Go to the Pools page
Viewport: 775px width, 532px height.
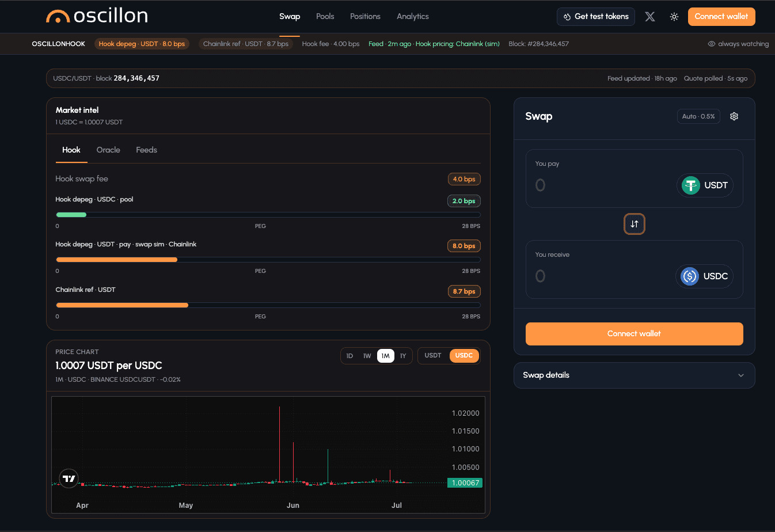pyautogui.click(x=325, y=16)
